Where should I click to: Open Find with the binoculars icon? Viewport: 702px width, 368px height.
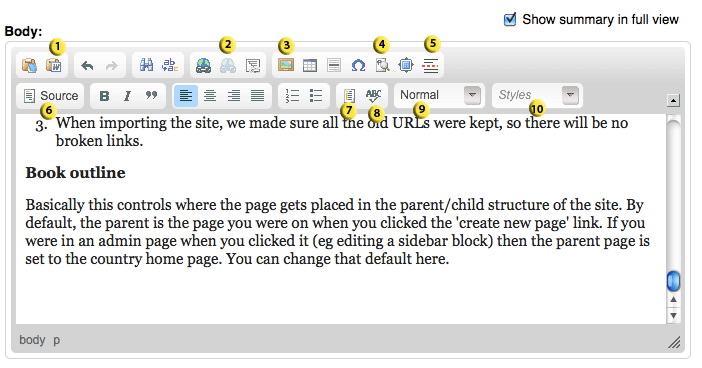click(x=146, y=66)
